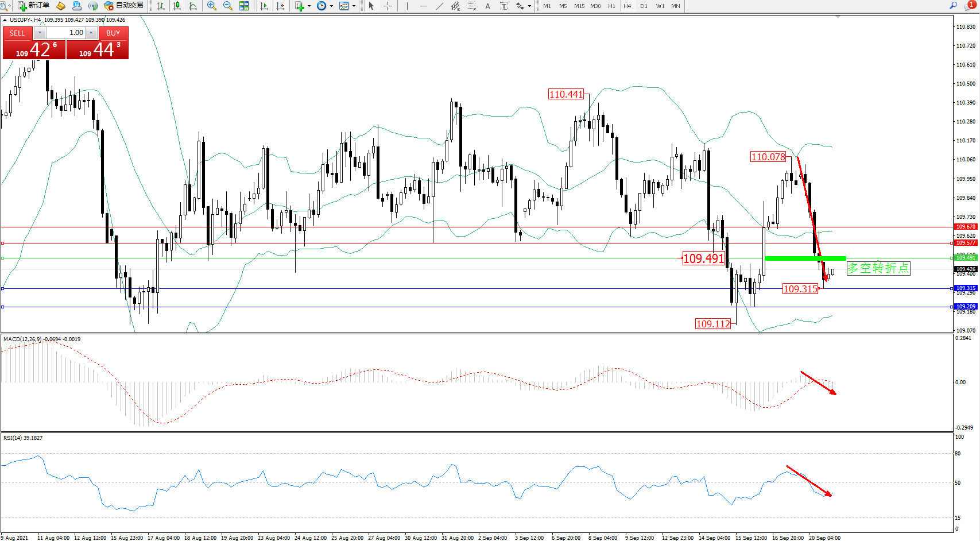Switch chart to candlestick display
This screenshot has width=980, height=541.
(x=177, y=6)
